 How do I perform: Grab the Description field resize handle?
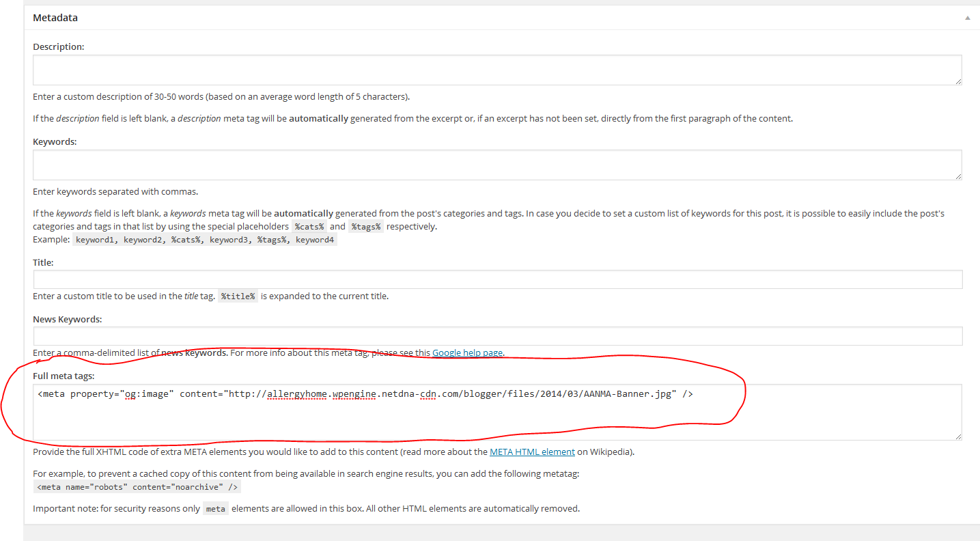click(x=958, y=81)
